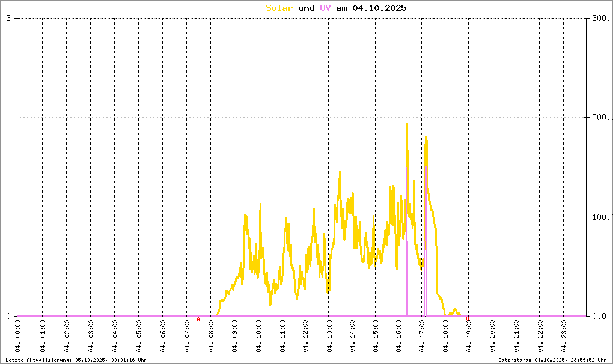Click the 16:00 time axis label
The image size is (613, 364).
click(398, 336)
